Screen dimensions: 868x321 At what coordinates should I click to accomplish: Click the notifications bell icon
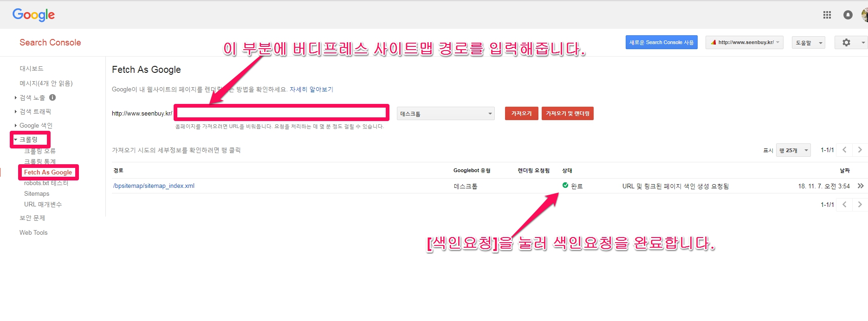(x=848, y=15)
